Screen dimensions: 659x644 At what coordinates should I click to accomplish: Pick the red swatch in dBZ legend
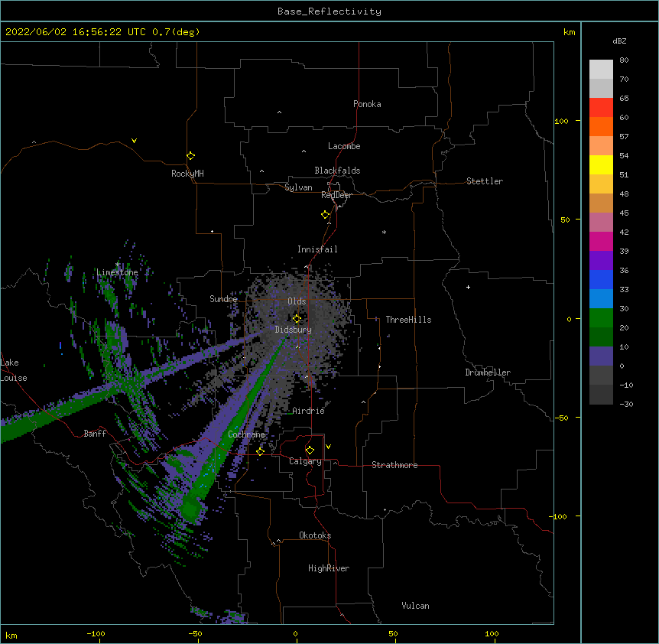coord(601,108)
